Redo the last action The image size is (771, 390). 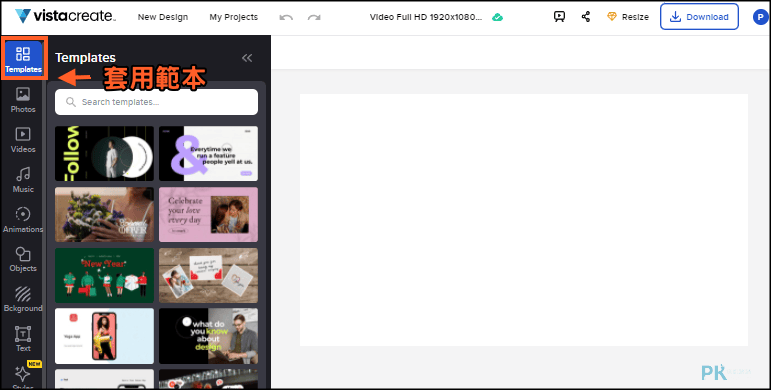pos(314,17)
